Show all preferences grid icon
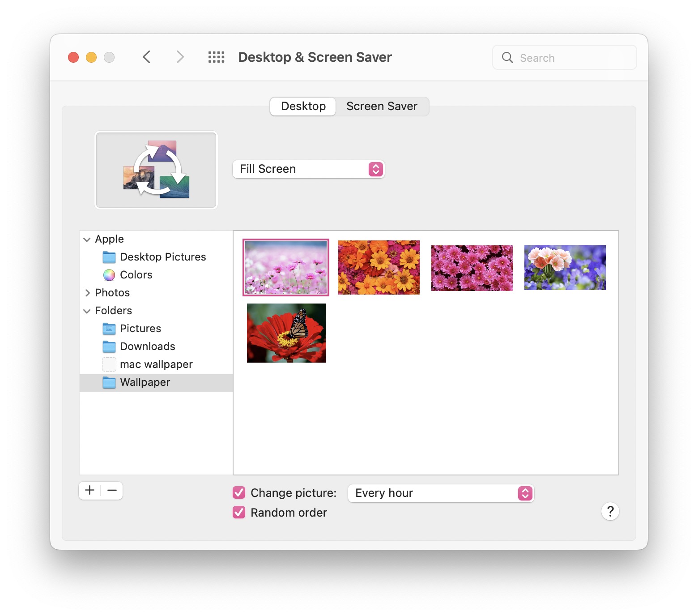Image resolution: width=698 pixels, height=616 pixels. pos(216,57)
